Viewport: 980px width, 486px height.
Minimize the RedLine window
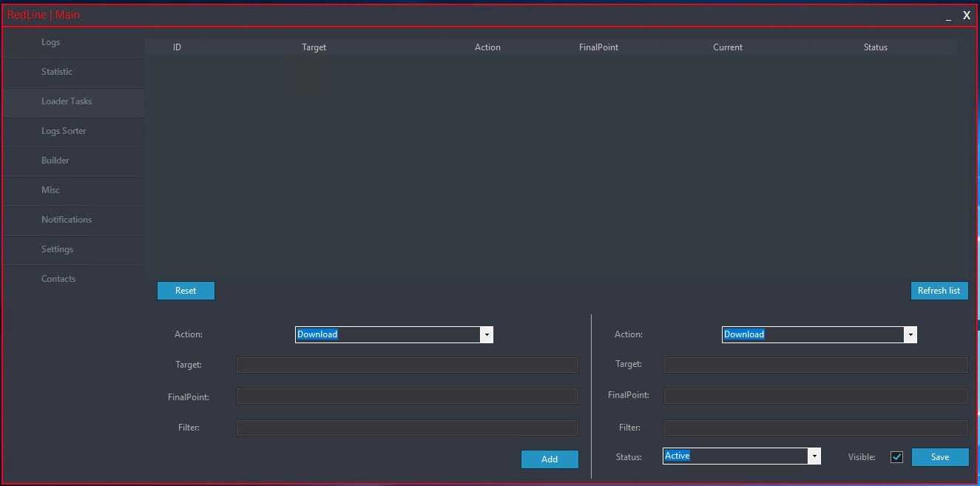948,16
